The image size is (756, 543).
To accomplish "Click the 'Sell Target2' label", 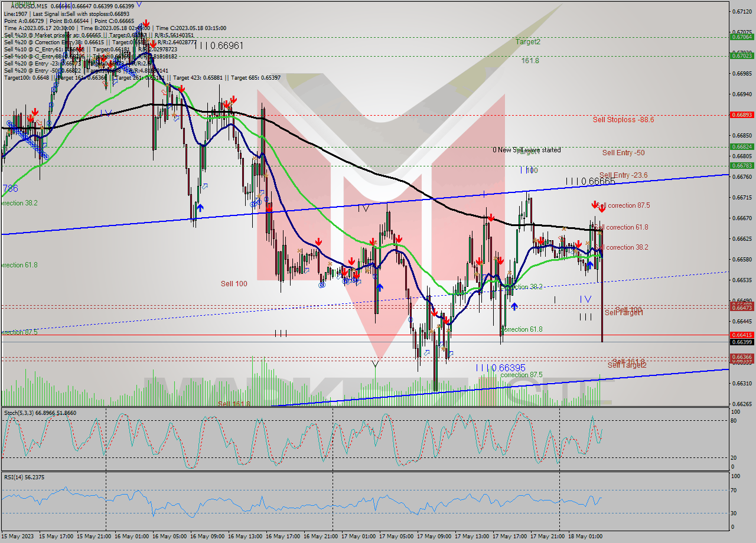I will click(627, 365).
